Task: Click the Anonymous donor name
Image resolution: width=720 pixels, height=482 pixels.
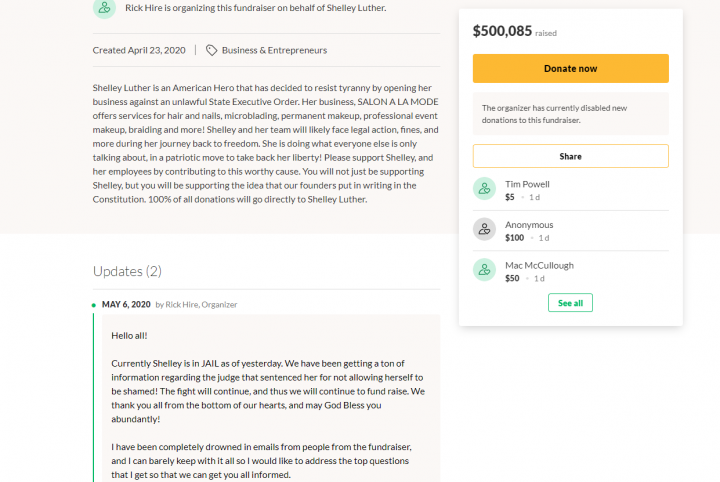Action: coord(529,225)
